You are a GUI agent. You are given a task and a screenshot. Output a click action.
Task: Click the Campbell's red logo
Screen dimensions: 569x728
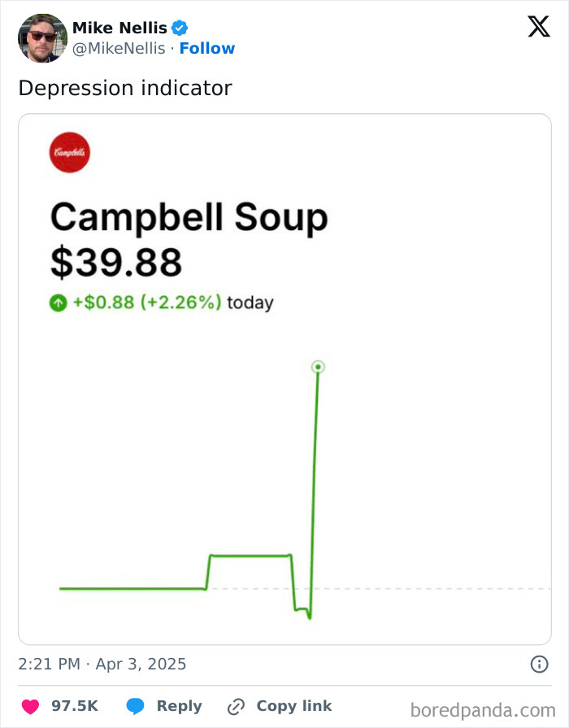72,152
